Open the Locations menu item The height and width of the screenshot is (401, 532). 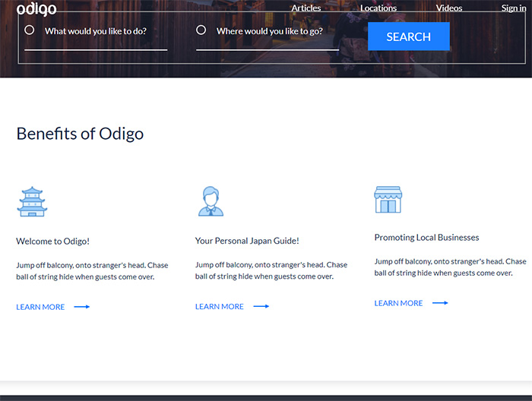(378, 8)
